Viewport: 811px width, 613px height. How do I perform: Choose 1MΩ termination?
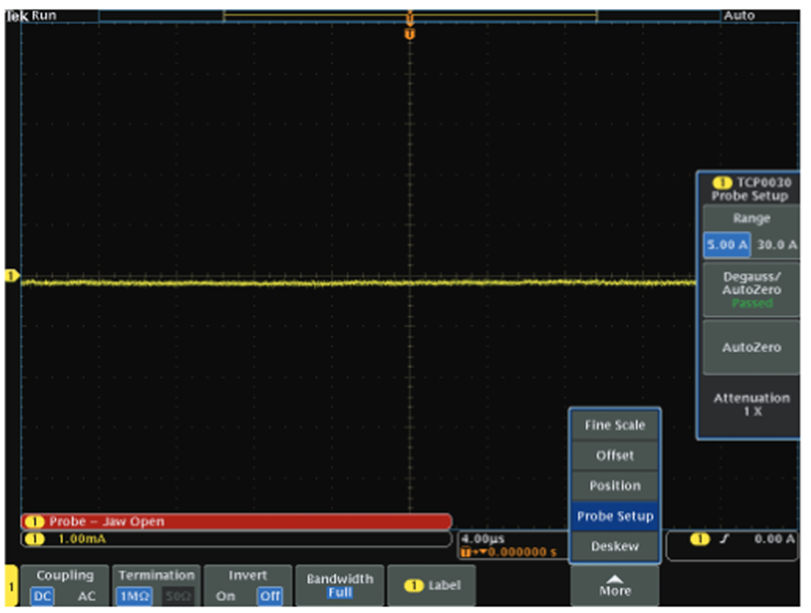(x=134, y=594)
